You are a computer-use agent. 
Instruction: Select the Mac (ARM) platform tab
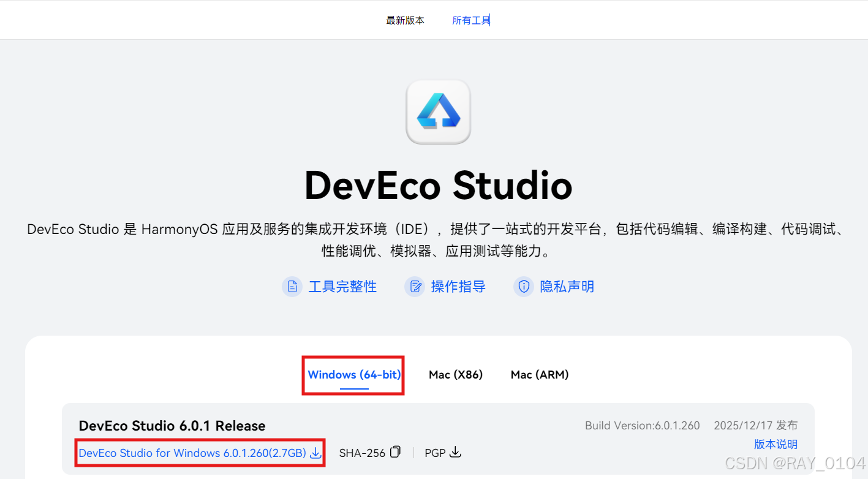point(540,374)
